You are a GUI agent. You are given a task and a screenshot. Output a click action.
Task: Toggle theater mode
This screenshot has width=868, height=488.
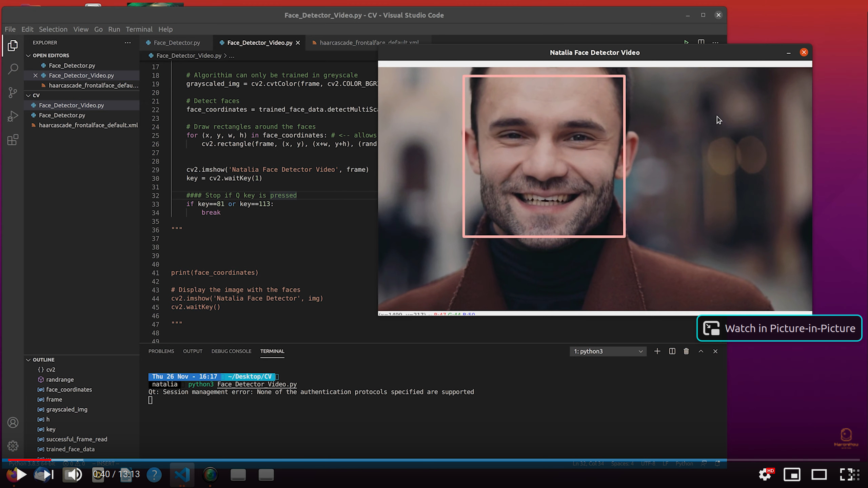819,474
